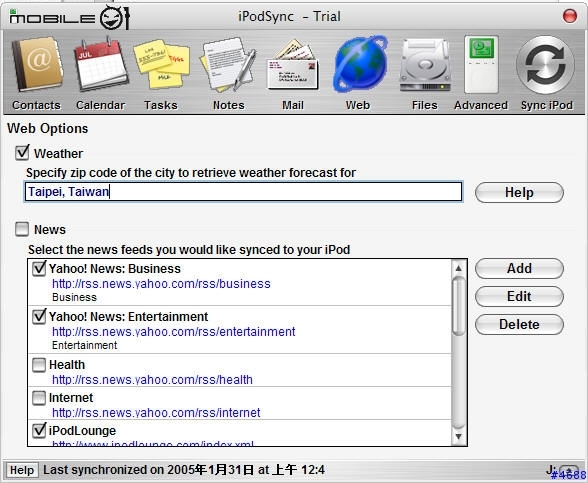This screenshot has width=588, height=483.
Task: Click the feed list scroll up arrow
Action: (x=458, y=268)
